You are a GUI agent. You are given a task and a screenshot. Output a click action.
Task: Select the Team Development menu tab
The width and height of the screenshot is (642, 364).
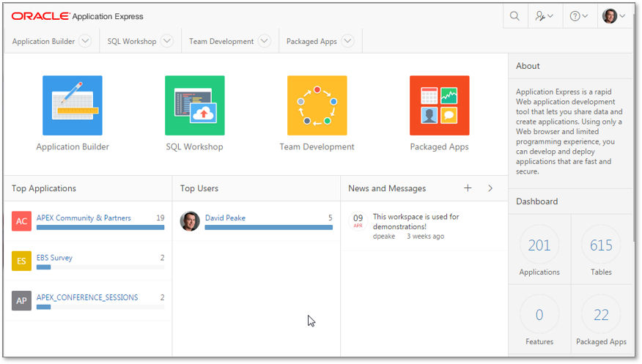pos(221,41)
